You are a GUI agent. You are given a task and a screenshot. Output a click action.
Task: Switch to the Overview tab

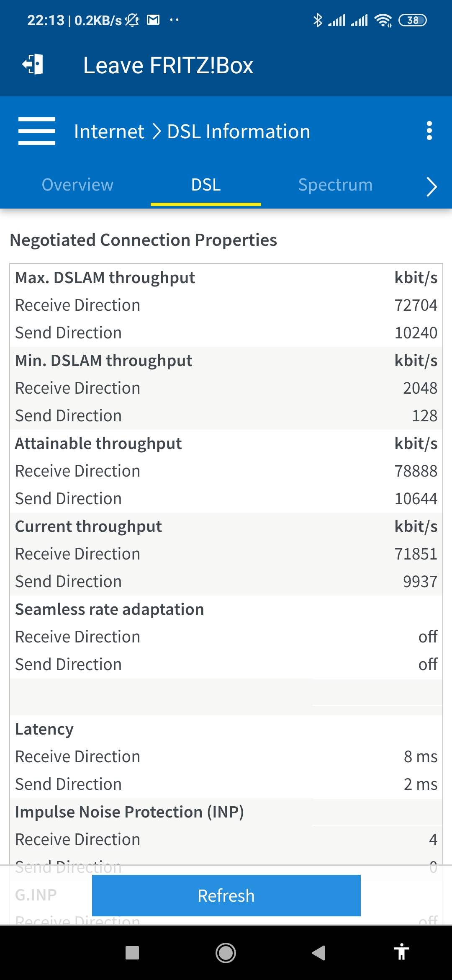(x=77, y=185)
